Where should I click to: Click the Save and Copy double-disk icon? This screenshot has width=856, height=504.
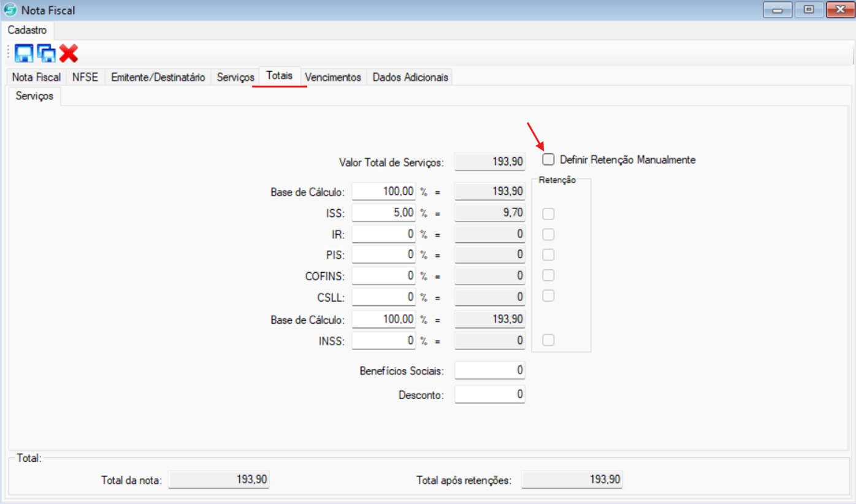pyautogui.click(x=46, y=53)
